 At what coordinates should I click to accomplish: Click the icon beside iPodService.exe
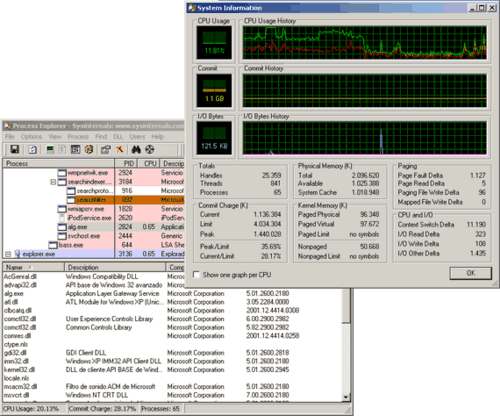tap(62, 218)
